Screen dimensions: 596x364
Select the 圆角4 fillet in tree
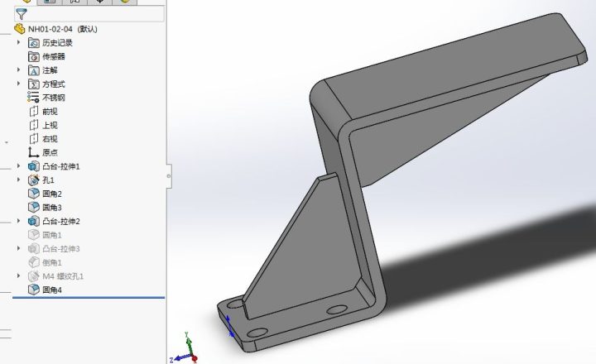point(51,290)
